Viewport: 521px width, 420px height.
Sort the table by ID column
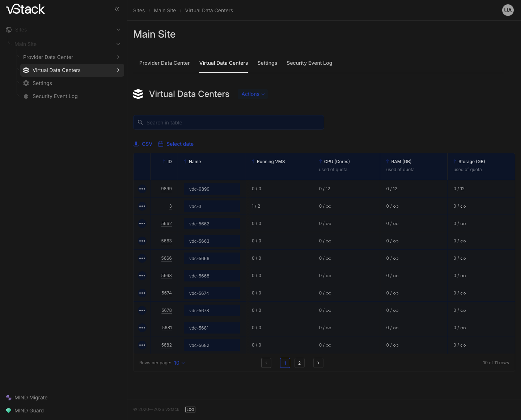pos(167,162)
